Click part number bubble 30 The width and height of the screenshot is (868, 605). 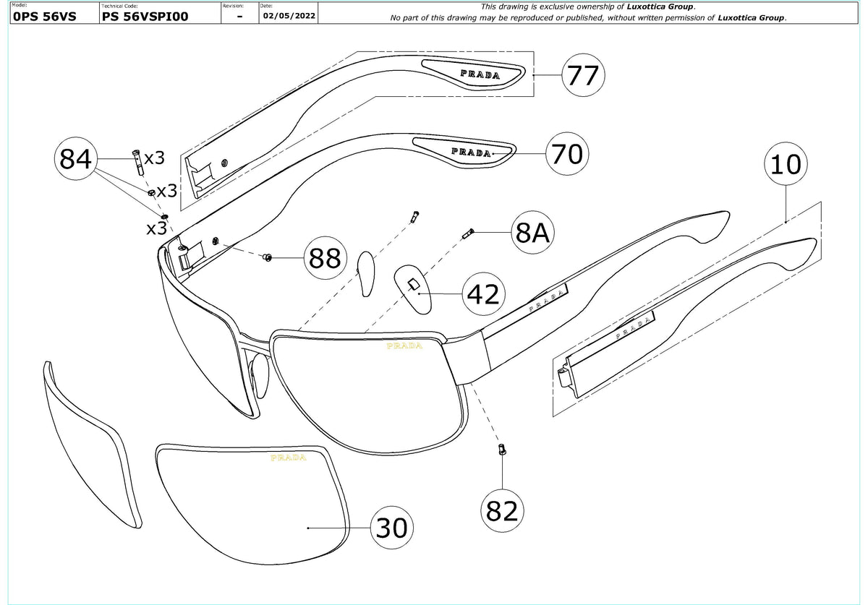point(391,528)
